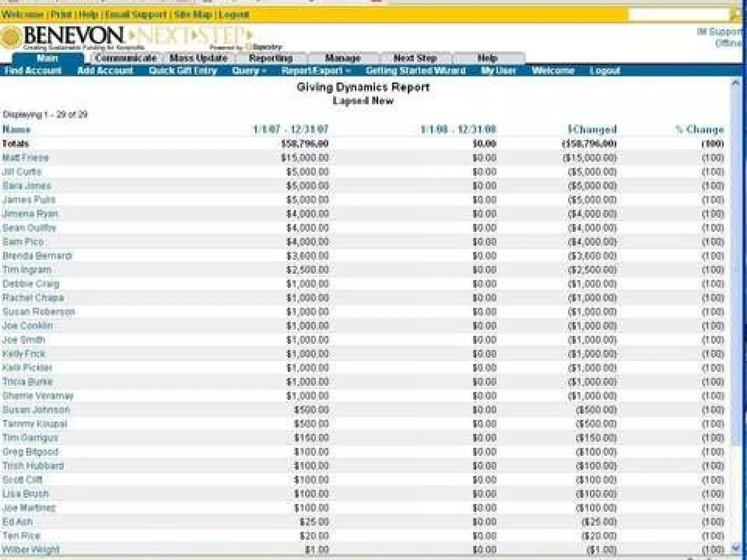Viewport: 747px width, 560px height.
Task: Switch to the Reporting tab
Action: pyautogui.click(x=271, y=58)
